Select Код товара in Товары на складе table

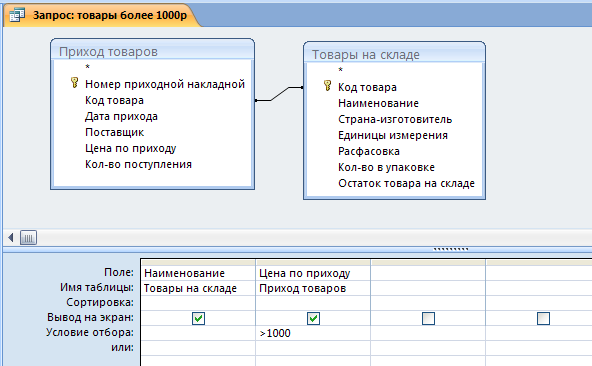point(367,87)
